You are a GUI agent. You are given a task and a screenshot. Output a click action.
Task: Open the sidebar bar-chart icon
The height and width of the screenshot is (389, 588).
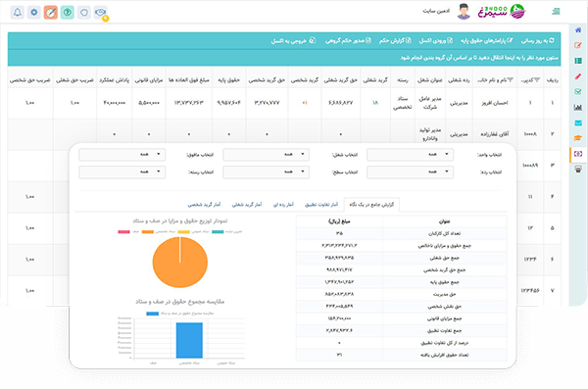pyautogui.click(x=578, y=107)
